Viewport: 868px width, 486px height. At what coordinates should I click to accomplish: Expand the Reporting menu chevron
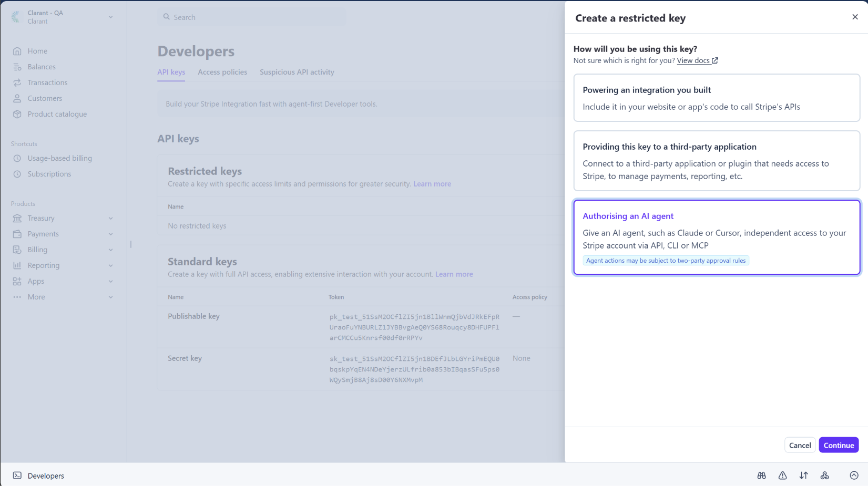point(111,265)
